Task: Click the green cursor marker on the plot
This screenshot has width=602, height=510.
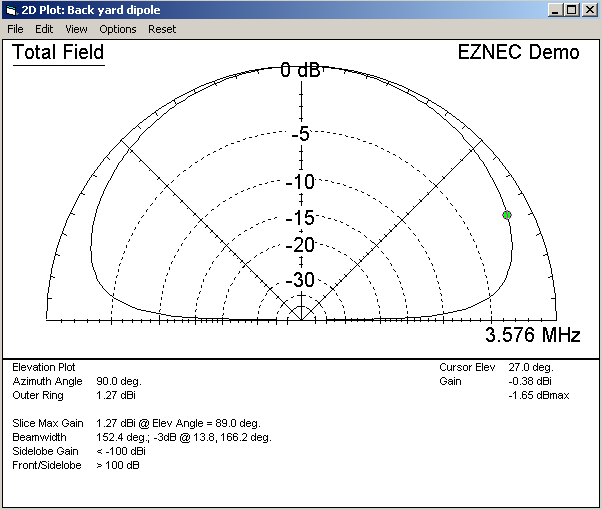Action: point(507,215)
